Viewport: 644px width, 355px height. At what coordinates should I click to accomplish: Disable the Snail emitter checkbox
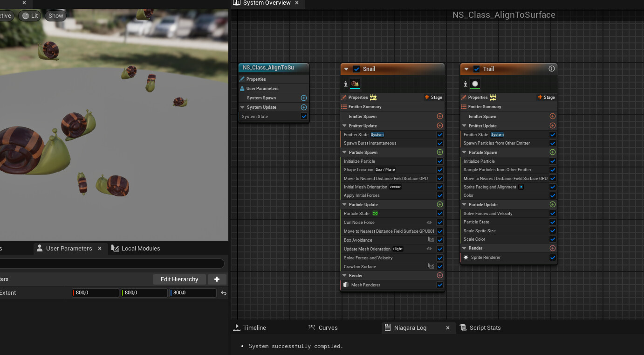356,69
